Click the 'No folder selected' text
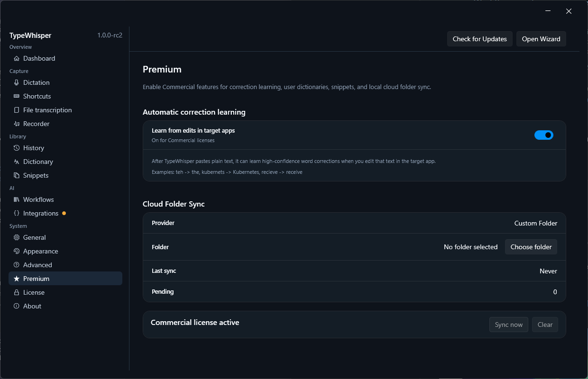Screen dimensions: 588x379 (471, 247)
